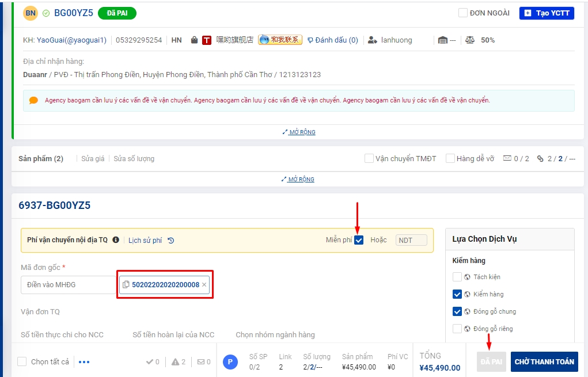The height and width of the screenshot is (377, 588).
Task: Click the Tạo YCTT button
Action: 547,13
